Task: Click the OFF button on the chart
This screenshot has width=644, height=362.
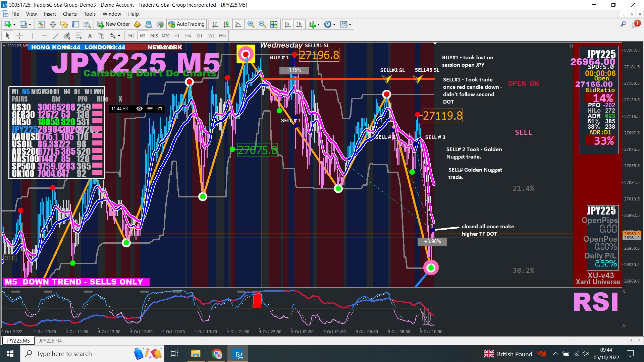Action: [x=9, y=258]
